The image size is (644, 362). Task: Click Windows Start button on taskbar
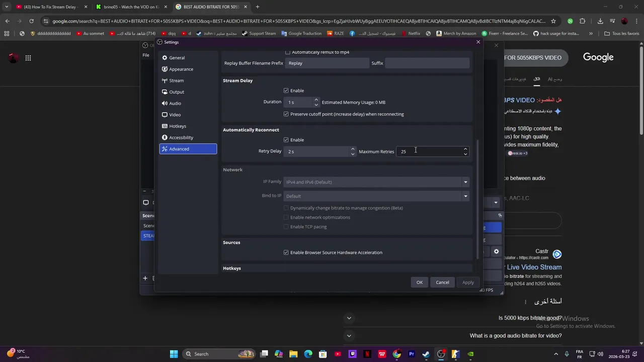(174, 354)
